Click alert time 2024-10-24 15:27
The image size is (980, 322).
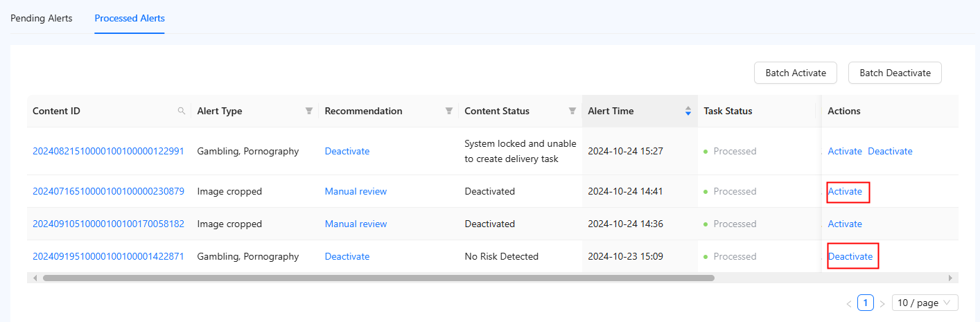[x=625, y=151]
